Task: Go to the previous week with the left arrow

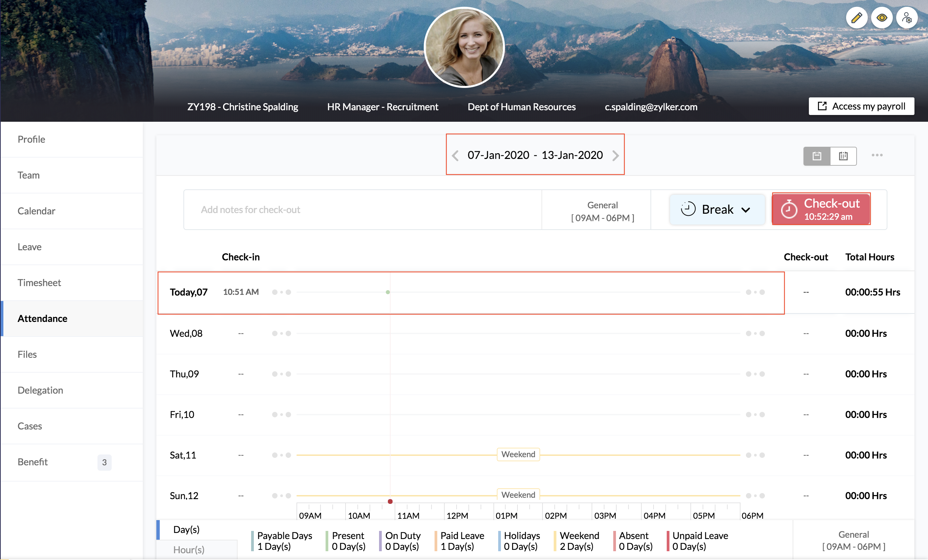Action: 455,156
